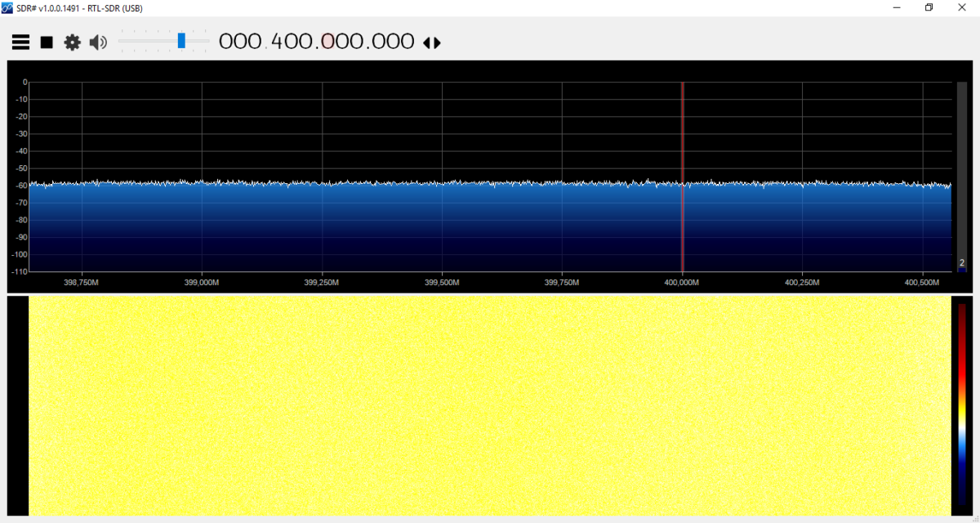Screen dimensions: 980x523
Task: Click the last '000' Hz digit group
Action: [x=392, y=42]
